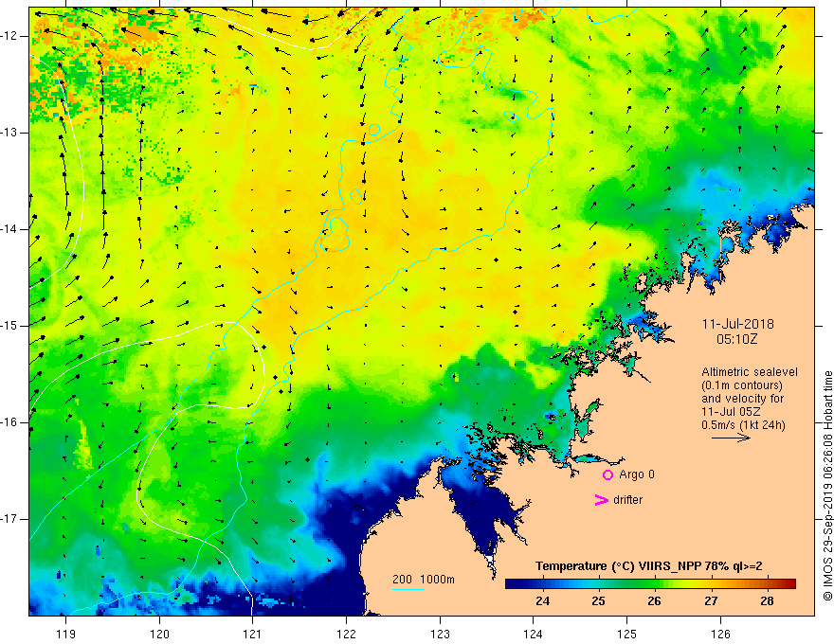
Task: Click the '(0.1m contours)' caption line
Action: pos(741,385)
